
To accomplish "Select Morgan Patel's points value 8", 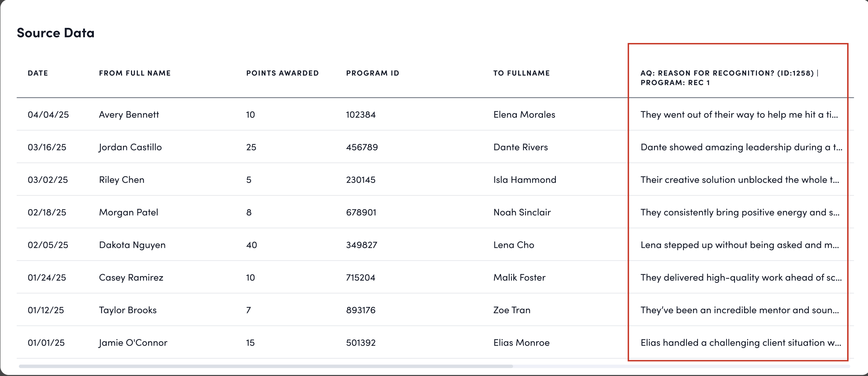I will pyautogui.click(x=249, y=213).
